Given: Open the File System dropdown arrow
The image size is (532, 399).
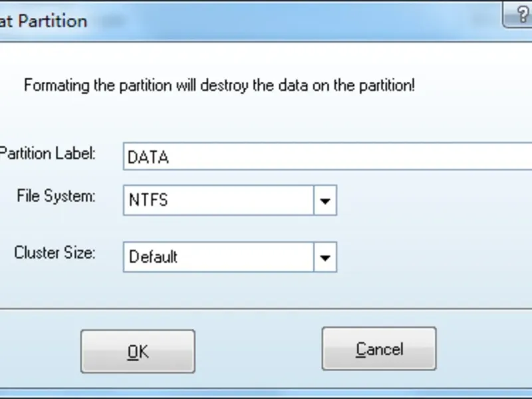Looking at the screenshot, I should tap(325, 200).
